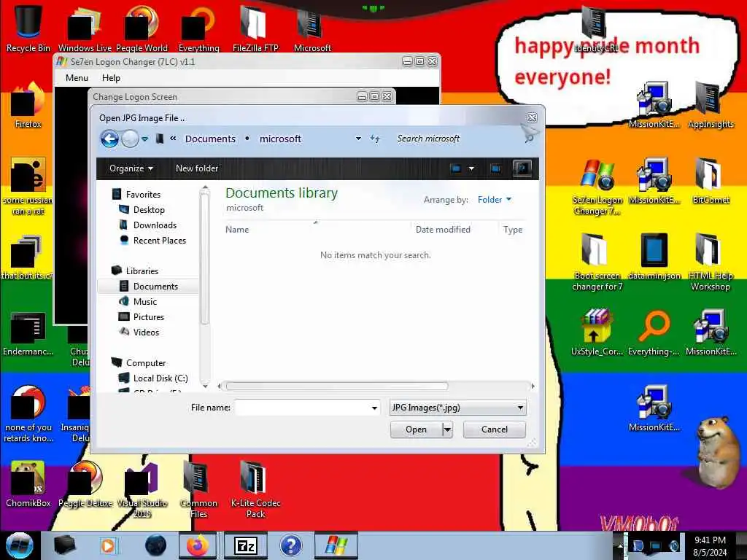
Task: Change the view with the views icon
Action: (x=456, y=168)
